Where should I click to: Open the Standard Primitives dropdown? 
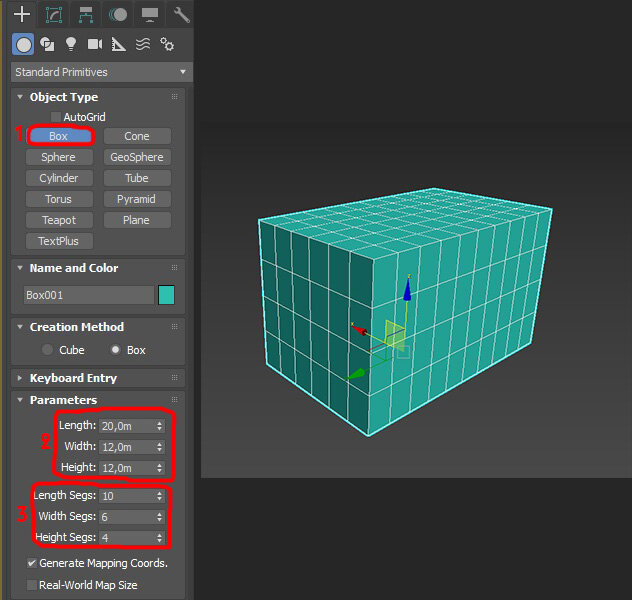pyautogui.click(x=102, y=72)
